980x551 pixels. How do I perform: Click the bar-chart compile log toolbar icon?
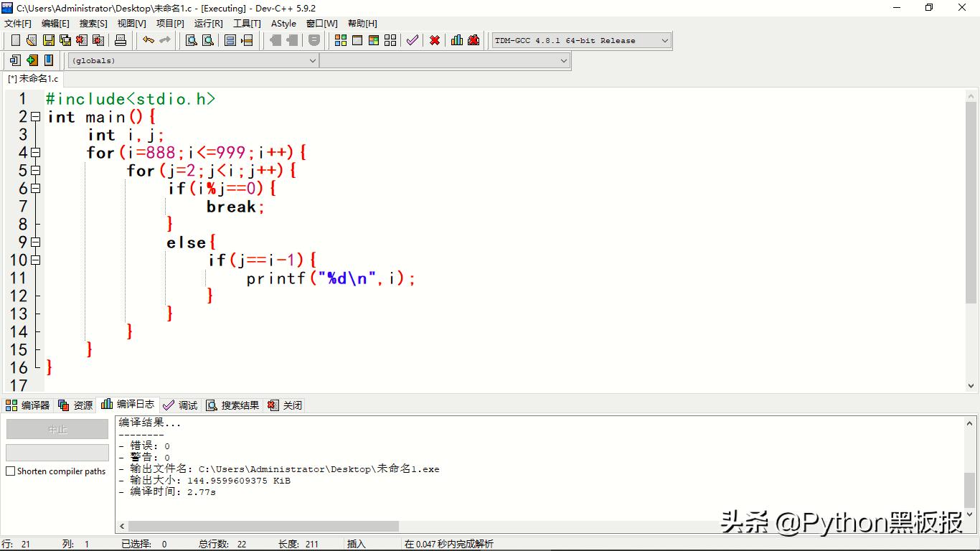(457, 40)
